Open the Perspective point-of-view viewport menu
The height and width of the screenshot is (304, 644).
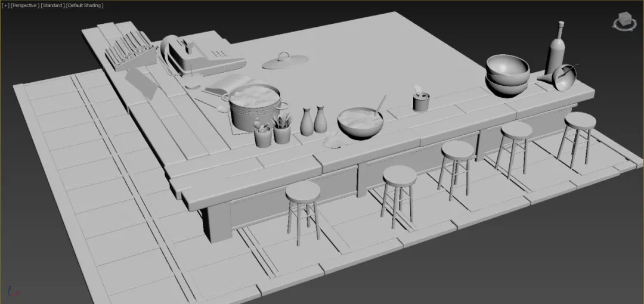tap(24, 5)
